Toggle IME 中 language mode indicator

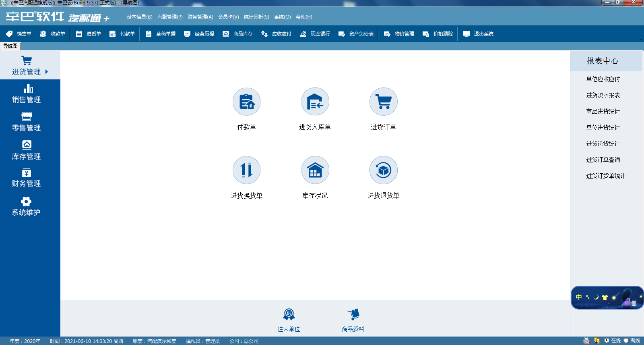579,297
